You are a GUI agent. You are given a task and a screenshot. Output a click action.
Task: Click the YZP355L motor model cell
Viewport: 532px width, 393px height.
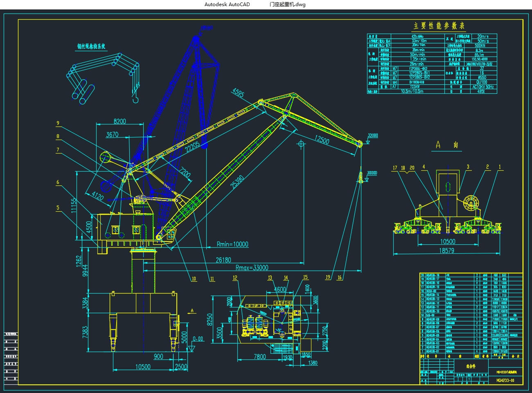[x=419, y=68]
